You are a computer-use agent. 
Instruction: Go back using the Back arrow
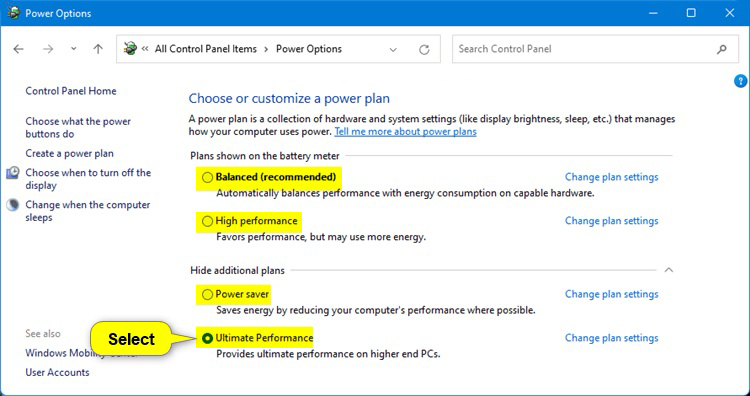(x=19, y=49)
